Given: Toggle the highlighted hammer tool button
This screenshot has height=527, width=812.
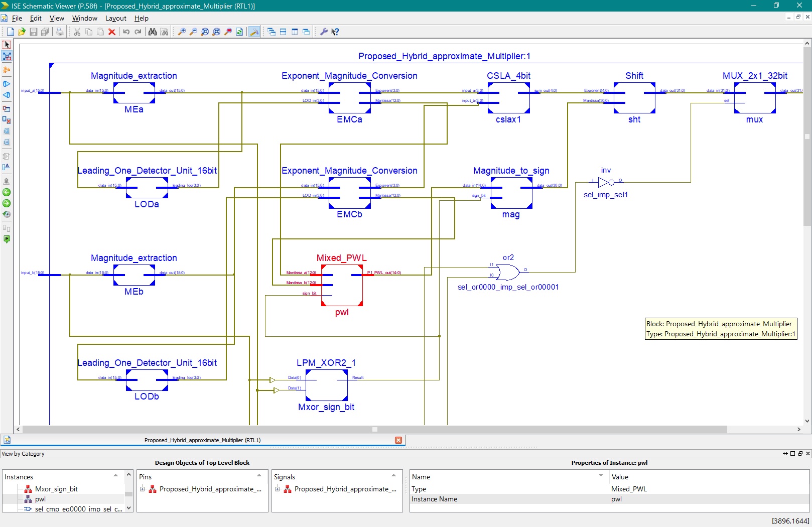Looking at the screenshot, I should (254, 32).
